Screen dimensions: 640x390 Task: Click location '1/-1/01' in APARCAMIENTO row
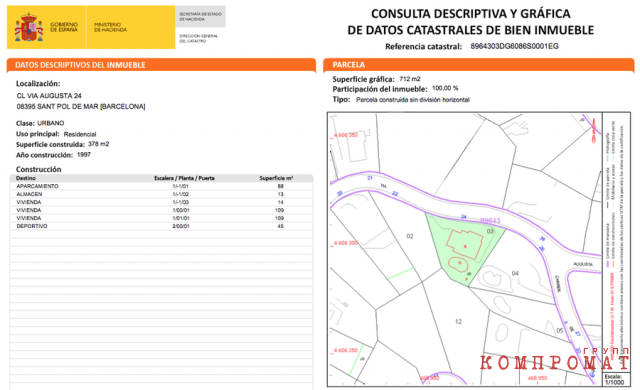180,186
